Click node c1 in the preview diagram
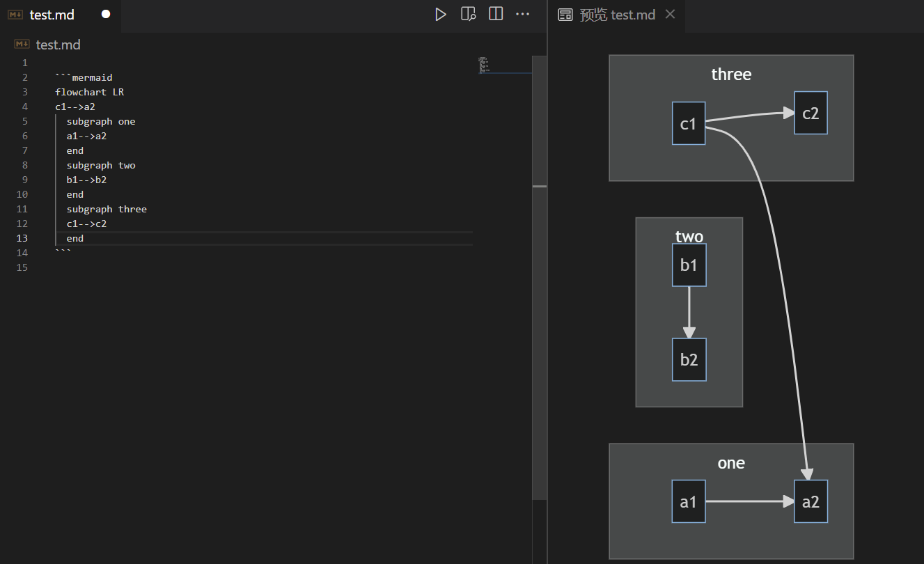Image resolution: width=924 pixels, height=564 pixels. [689, 123]
